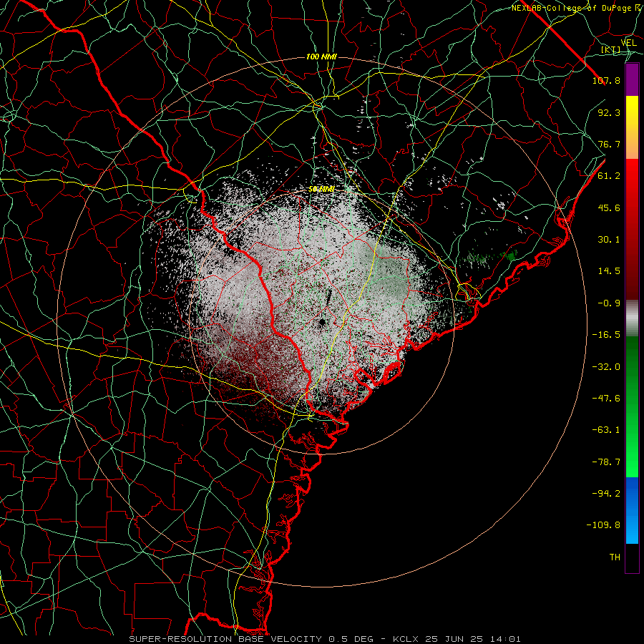The image size is (644, 644).
Task: Click the 76.7 velocity scale value
Action: pyautogui.click(x=609, y=144)
